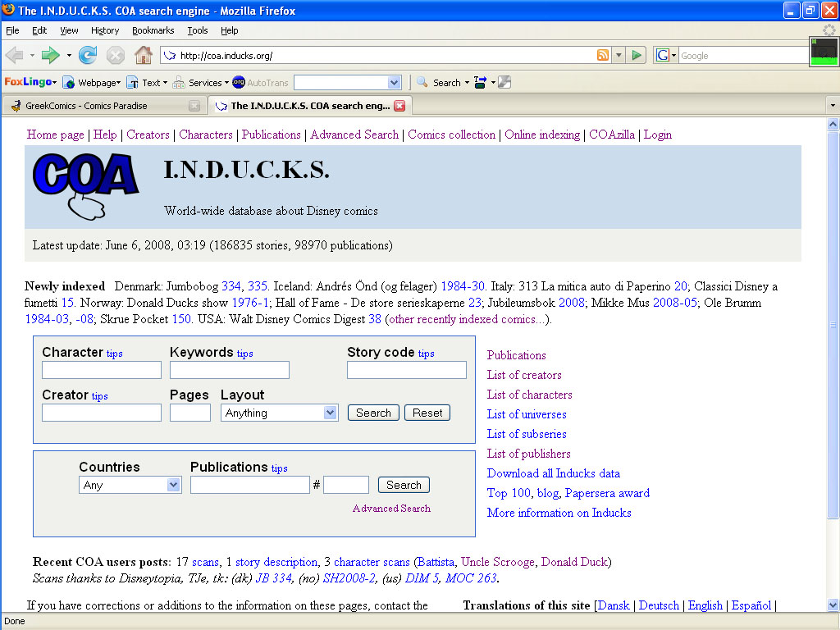The height and width of the screenshot is (630, 840).
Task: Click the small Advanced Search link under Publications
Action: [x=391, y=509]
